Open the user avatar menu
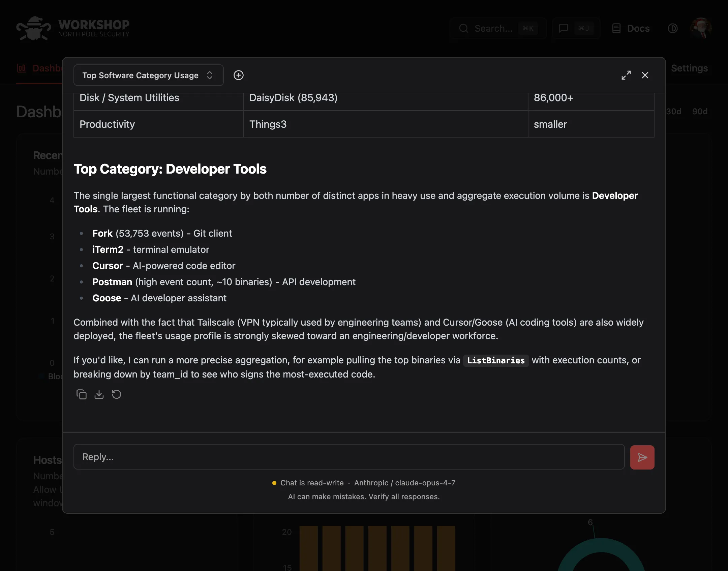728x571 pixels. (x=701, y=28)
